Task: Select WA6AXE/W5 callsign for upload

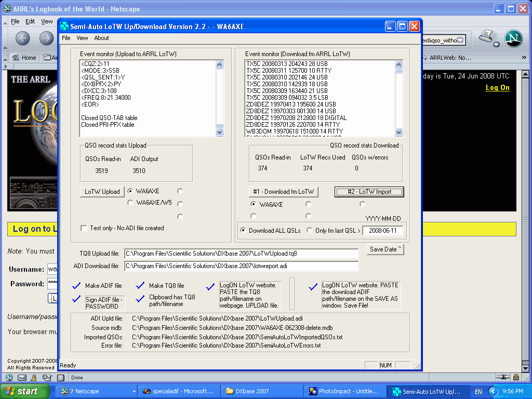Action: pyautogui.click(x=130, y=203)
